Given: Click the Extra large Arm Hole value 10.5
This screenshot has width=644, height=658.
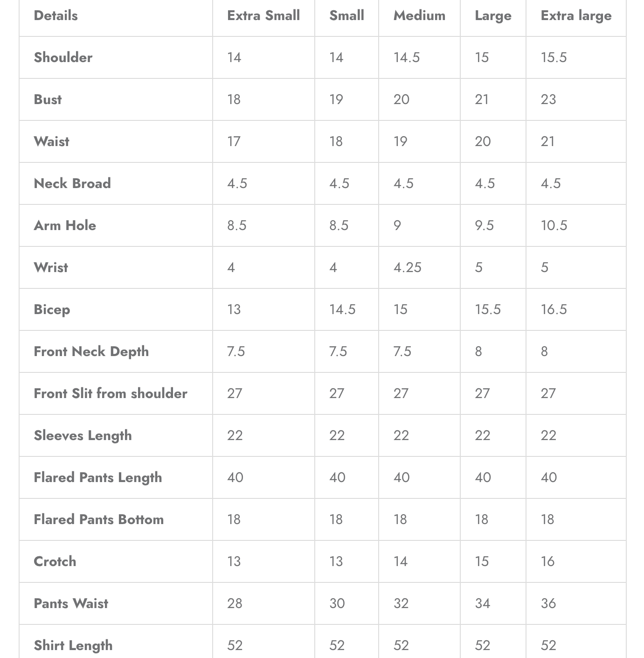Looking at the screenshot, I should 554,225.
